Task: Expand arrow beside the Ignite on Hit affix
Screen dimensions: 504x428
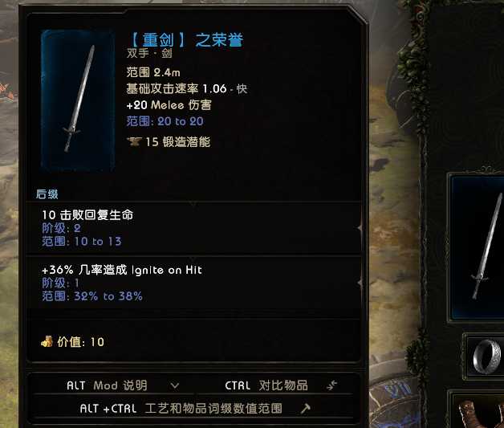Action: coord(360,283)
